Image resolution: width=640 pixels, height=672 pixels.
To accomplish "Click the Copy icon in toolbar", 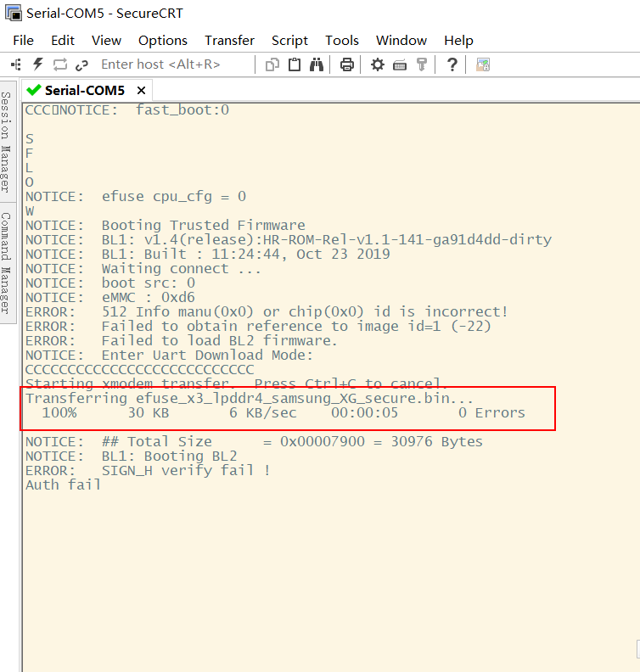I will [272, 64].
